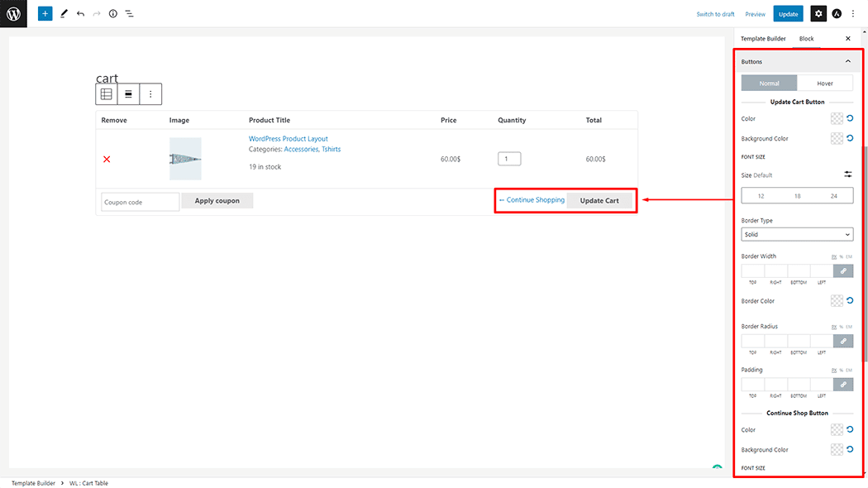Open block options three-dot menu
868x488 pixels.
tap(150, 94)
